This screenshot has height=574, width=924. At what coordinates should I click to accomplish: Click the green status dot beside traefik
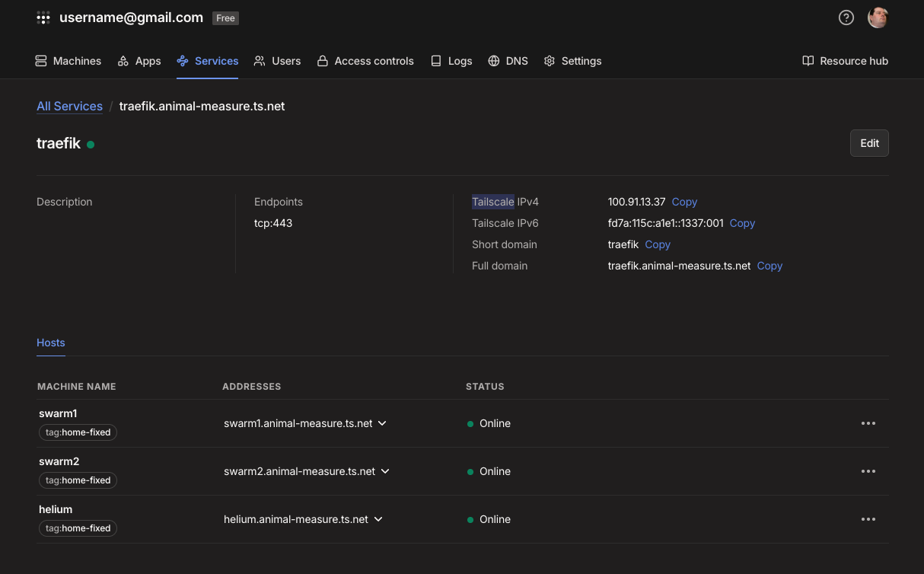click(91, 144)
